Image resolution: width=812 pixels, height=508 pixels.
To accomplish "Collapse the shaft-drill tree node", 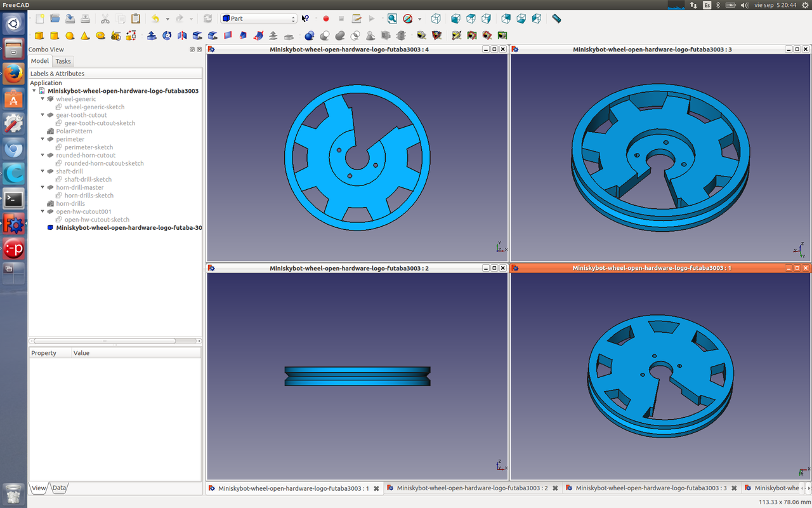I will pos(43,171).
